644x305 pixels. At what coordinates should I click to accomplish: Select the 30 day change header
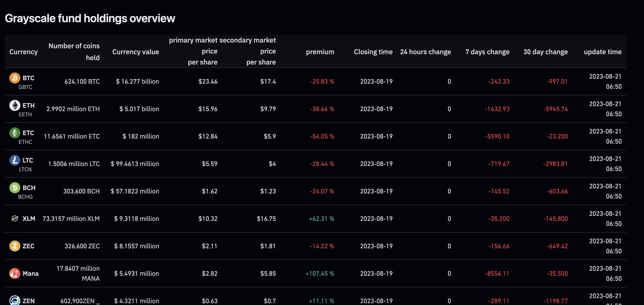tap(546, 52)
